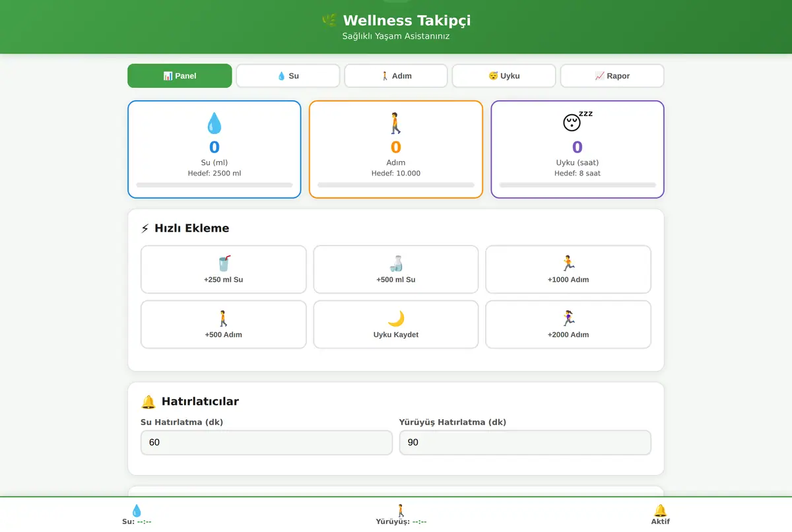The image size is (792, 532).
Task: Click the Su Hatırlatma (dk) input field
Action: pyautogui.click(x=267, y=442)
